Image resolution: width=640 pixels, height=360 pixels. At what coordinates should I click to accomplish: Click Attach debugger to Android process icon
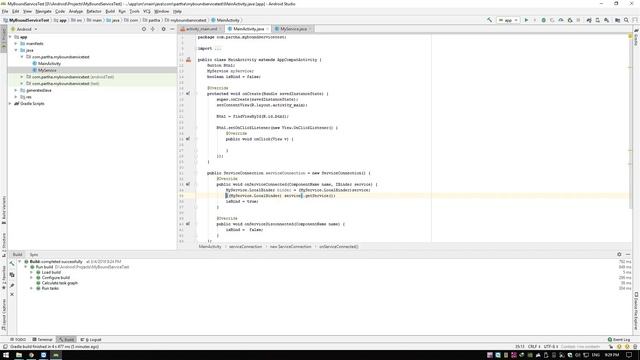click(570, 20)
